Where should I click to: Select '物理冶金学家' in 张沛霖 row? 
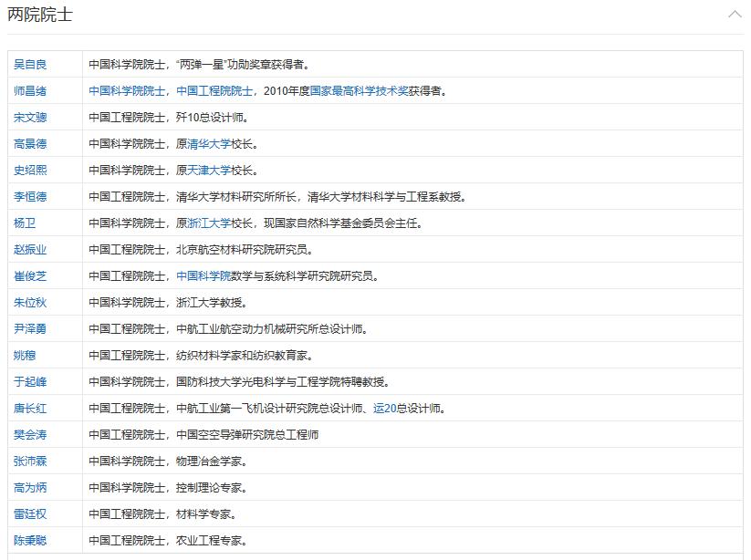[209, 461]
